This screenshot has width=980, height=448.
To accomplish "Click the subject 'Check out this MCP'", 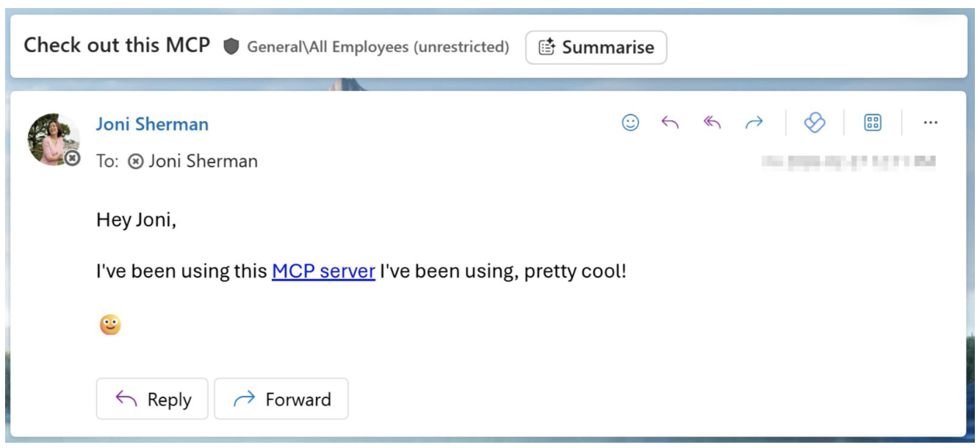I will (x=117, y=46).
